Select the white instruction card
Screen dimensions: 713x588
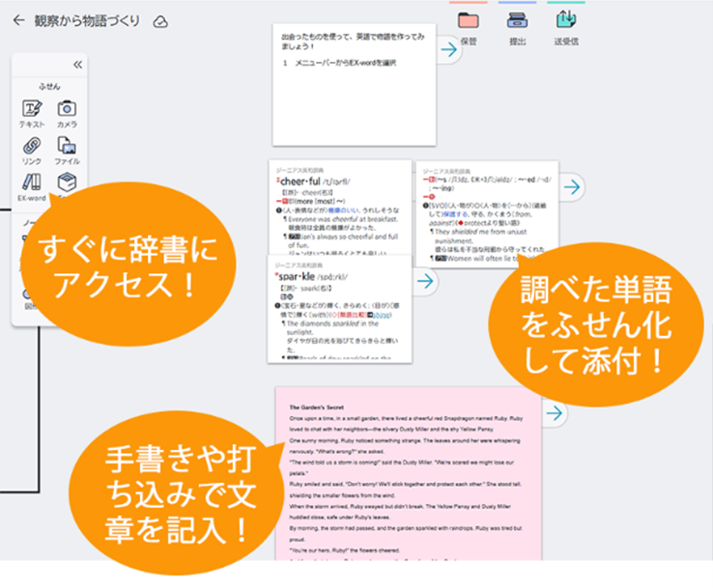[355, 87]
